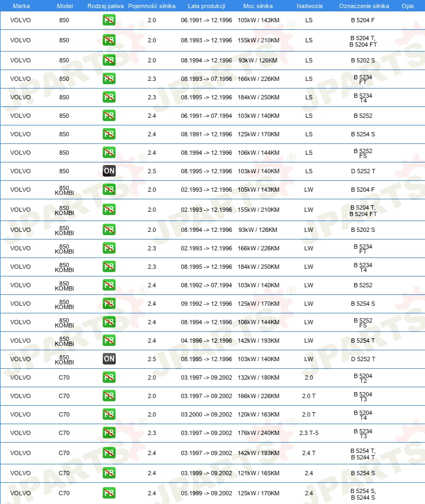Click petrol icon in the 850 LS 155kW row
Viewport: 425px width, 504px height.
109,40
